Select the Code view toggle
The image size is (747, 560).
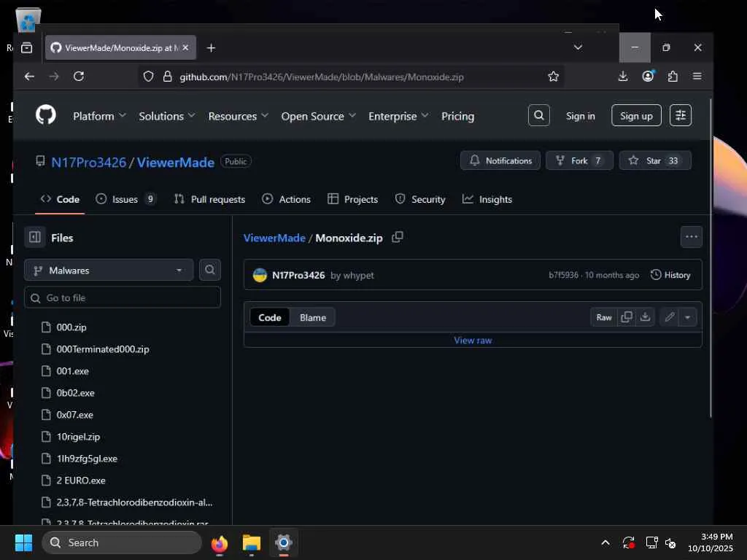pyautogui.click(x=270, y=318)
